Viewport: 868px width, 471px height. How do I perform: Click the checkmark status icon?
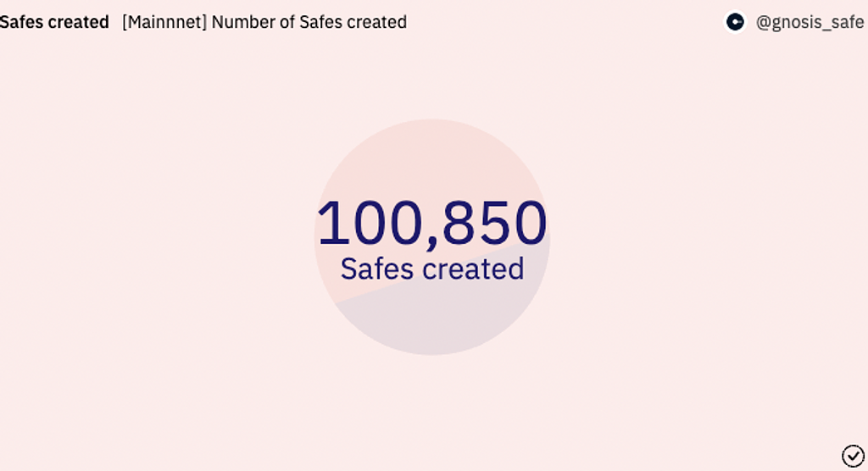pyautogui.click(x=853, y=455)
